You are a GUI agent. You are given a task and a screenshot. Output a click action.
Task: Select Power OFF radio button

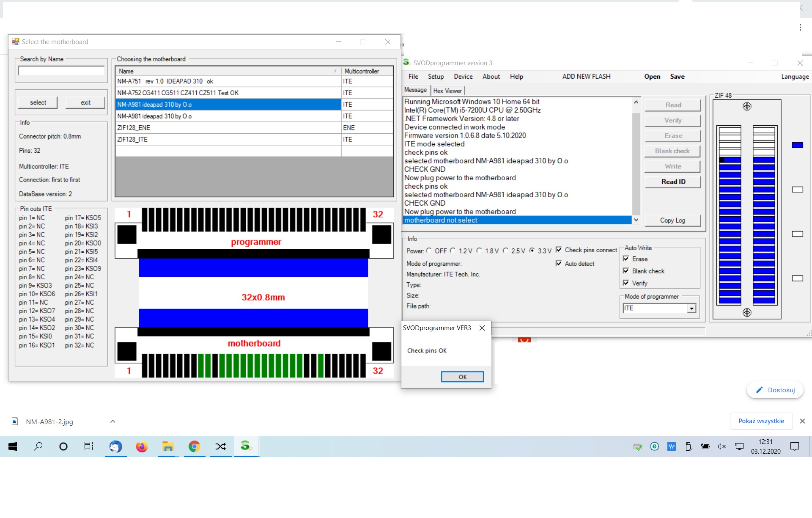(429, 251)
